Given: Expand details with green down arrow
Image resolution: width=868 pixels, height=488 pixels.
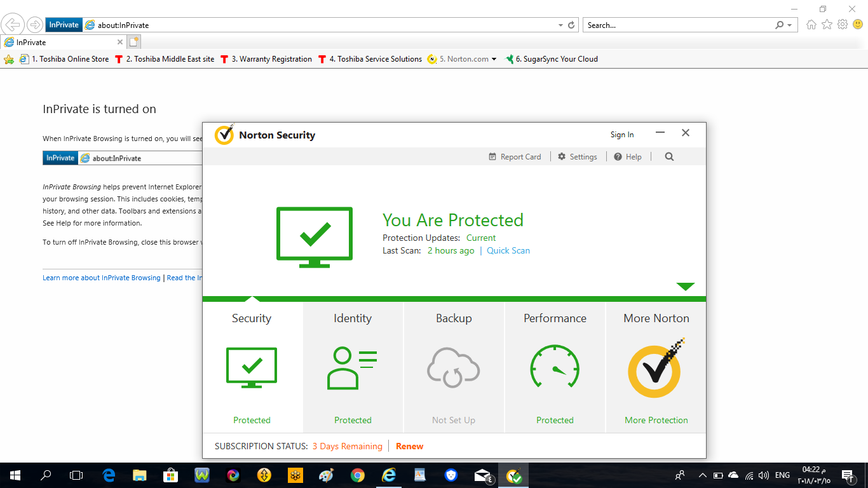Looking at the screenshot, I should (686, 287).
